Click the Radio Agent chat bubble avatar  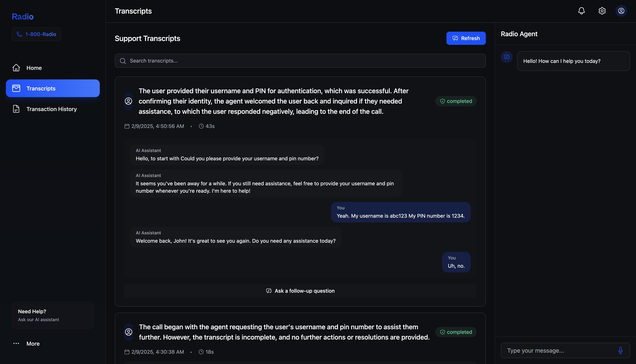pos(507,57)
